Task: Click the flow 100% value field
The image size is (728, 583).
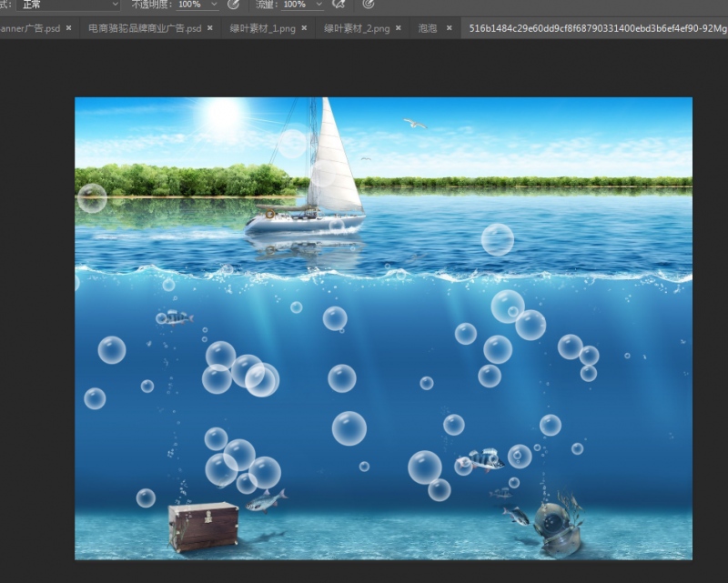Action: tap(294, 5)
